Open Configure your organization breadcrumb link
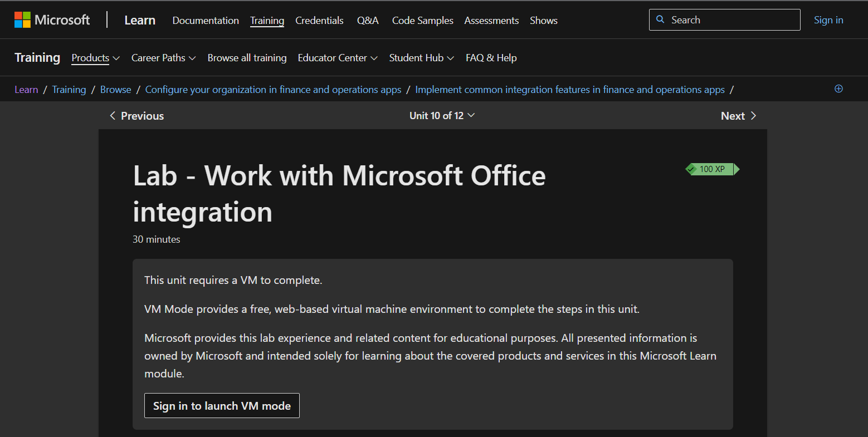 coord(273,90)
